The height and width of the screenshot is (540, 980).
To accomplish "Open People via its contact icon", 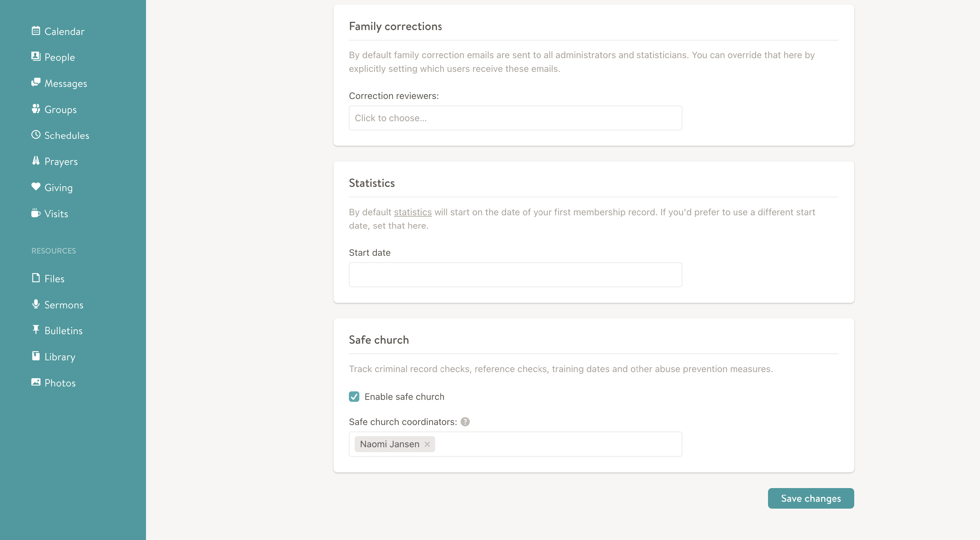I will (x=36, y=57).
